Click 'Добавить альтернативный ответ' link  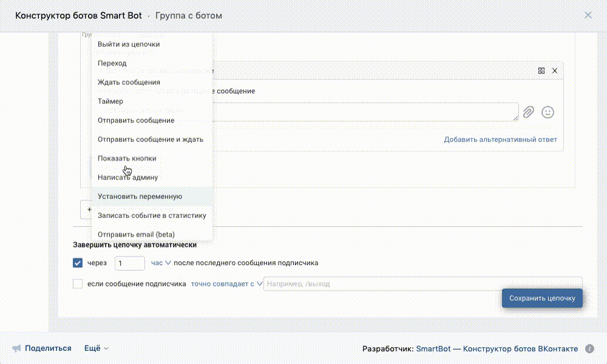[500, 140]
